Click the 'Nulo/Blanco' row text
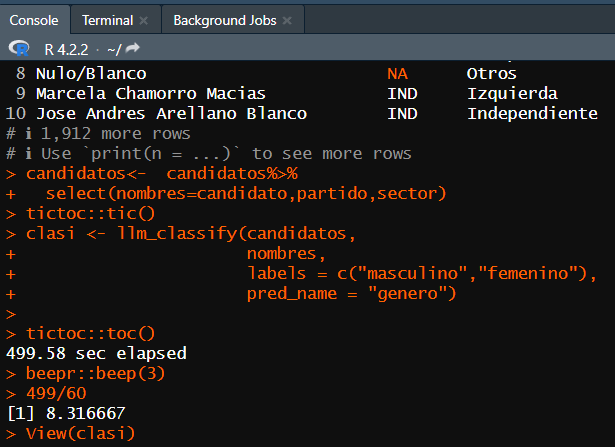 click(x=91, y=73)
